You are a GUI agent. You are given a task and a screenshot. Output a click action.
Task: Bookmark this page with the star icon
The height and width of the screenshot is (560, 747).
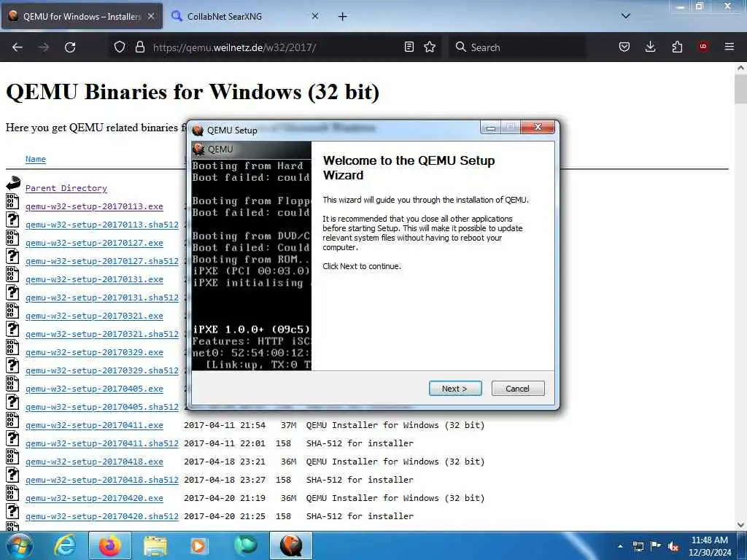pyautogui.click(x=430, y=47)
